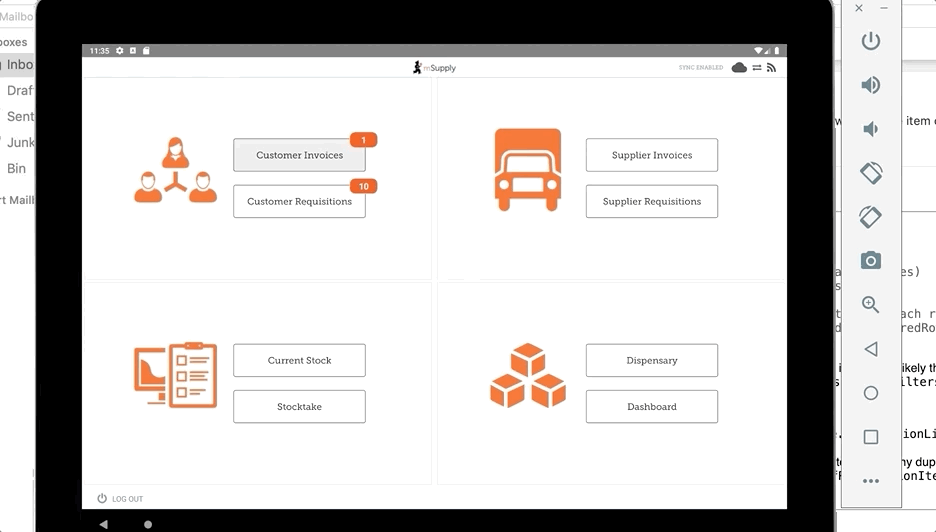Click the emulator power button
Viewport: 936px width, 532px height.
[x=871, y=41]
